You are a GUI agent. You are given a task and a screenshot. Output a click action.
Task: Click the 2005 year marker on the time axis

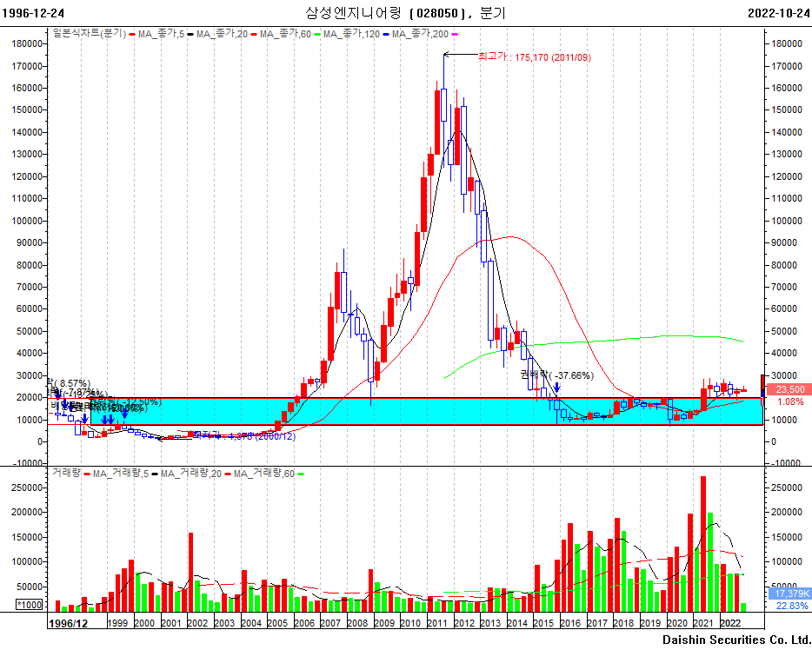[277, 623]
